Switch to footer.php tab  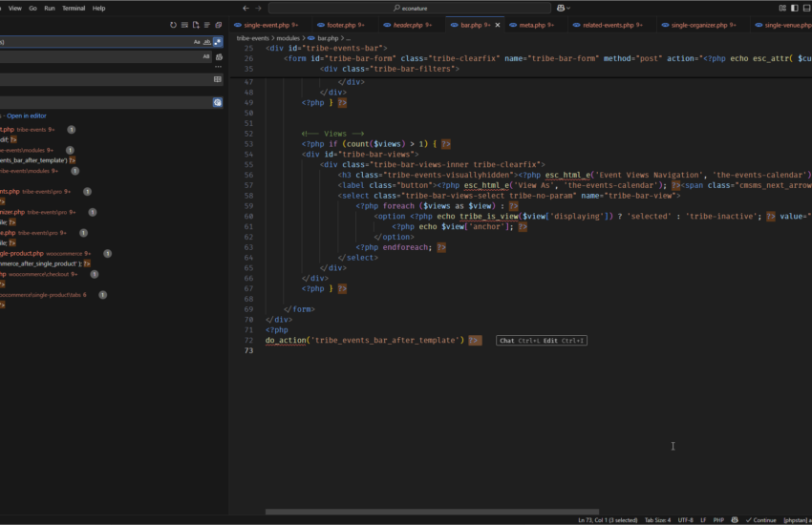346,25
